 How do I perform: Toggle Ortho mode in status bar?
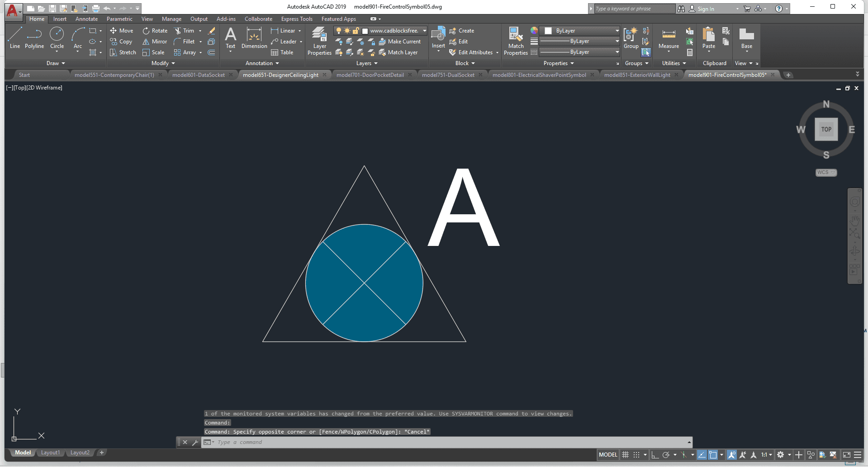coord(655,455)
